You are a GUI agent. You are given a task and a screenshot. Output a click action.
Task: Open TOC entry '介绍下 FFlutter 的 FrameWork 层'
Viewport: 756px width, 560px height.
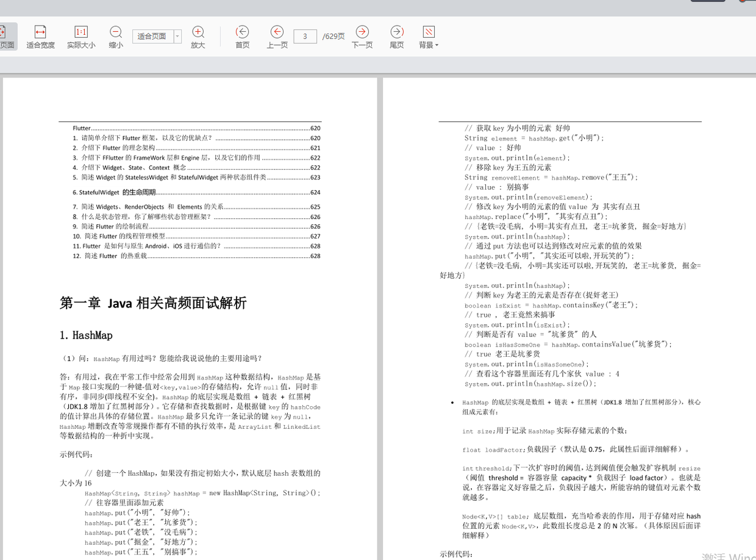pos(196,157)
